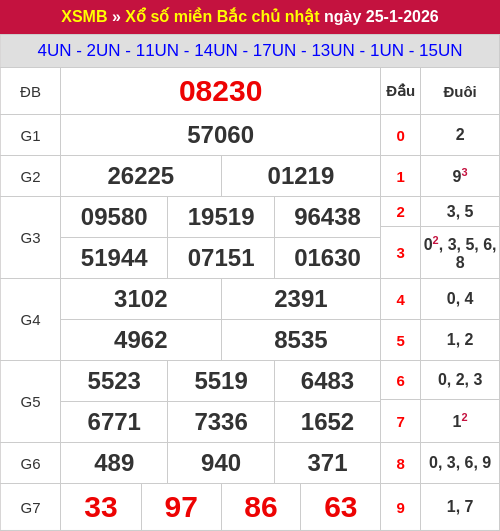Select the G7 number 86

(x=261, y=507)
